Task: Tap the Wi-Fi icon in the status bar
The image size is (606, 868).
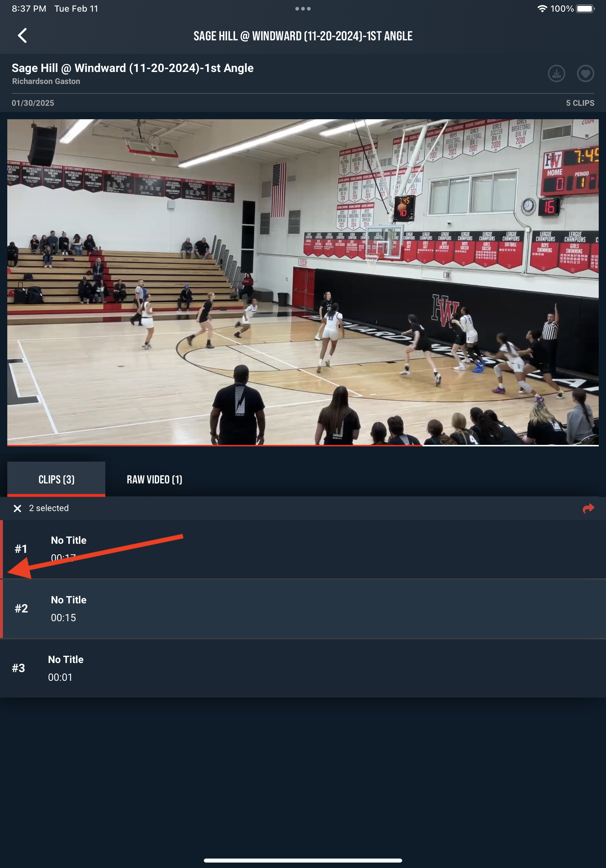Action: click(542, 8)
